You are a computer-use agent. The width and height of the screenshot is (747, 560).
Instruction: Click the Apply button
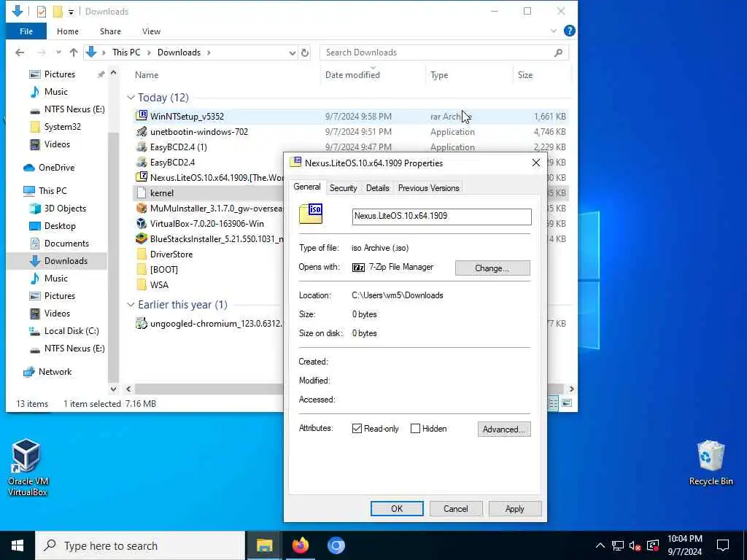(514, 508)
